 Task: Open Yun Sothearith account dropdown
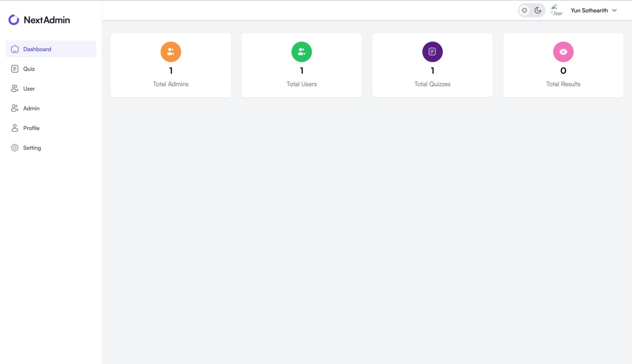pyautogui.click(x=589, y=10)
